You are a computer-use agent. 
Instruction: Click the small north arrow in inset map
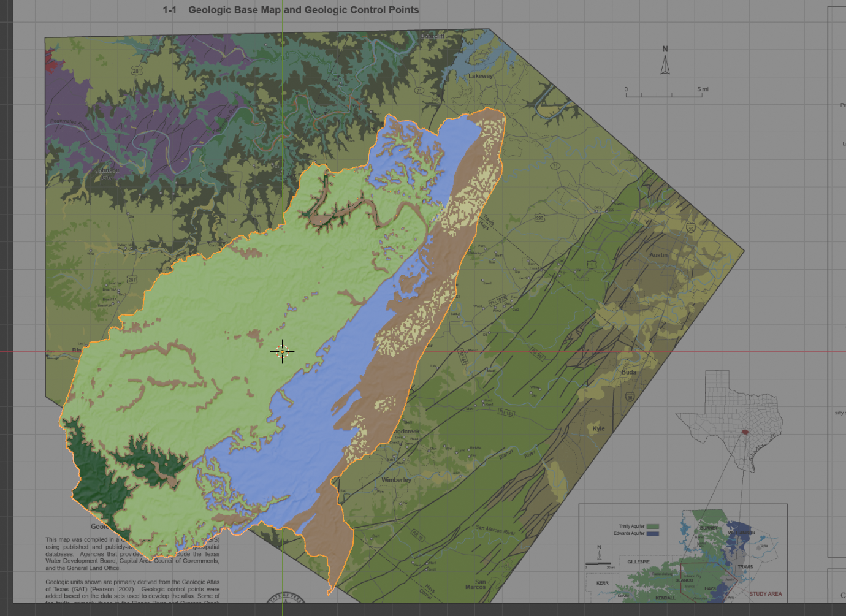(x=599, y=555)
